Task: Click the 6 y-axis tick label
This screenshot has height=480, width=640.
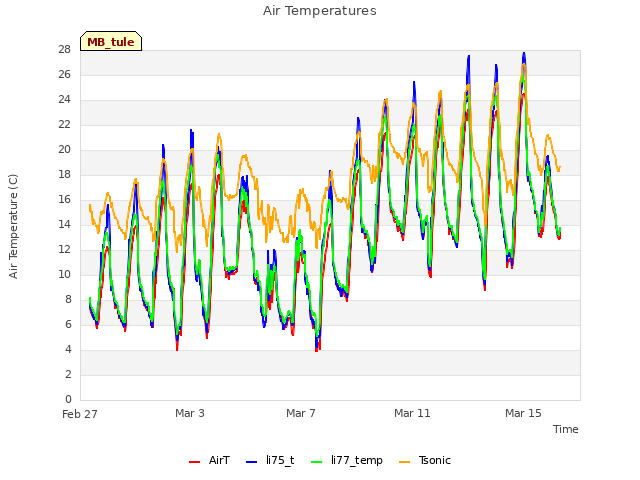Action: tap(68, 324)
